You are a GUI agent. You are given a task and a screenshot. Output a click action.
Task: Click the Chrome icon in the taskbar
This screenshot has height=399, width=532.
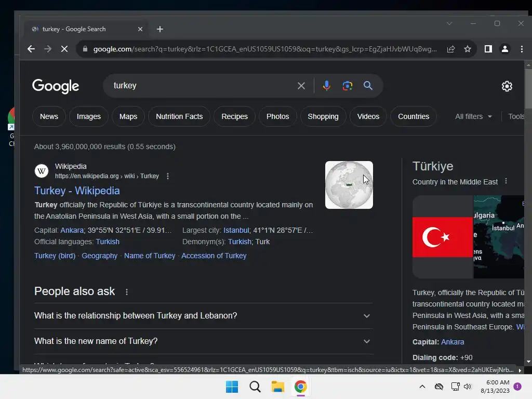[301, 387]
